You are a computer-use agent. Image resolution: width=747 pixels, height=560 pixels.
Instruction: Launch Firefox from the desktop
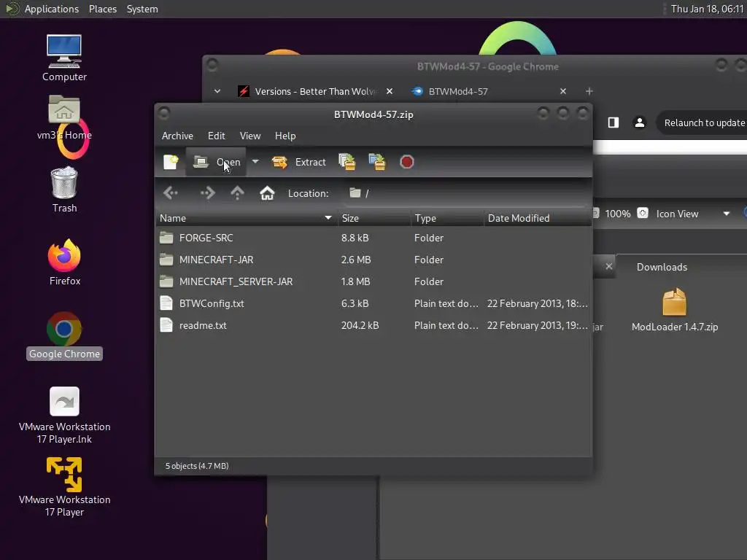coord(65,262)
